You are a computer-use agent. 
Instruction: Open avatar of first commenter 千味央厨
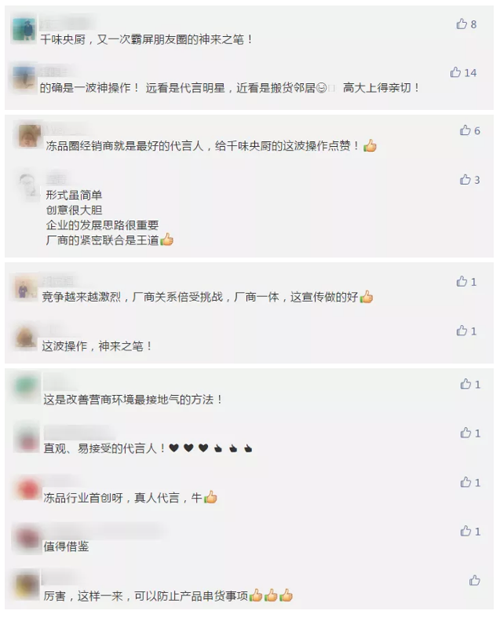coord(24,30)
